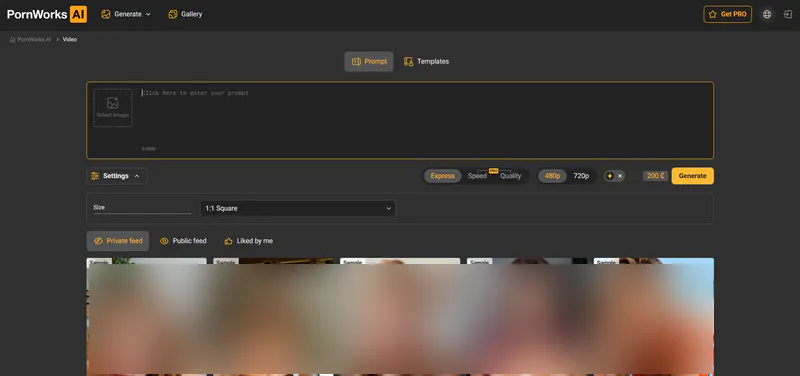The width and height of the screenshot is (800, 376).
Task: Switch to the Templates tab
Action: (x=427, y=61)
